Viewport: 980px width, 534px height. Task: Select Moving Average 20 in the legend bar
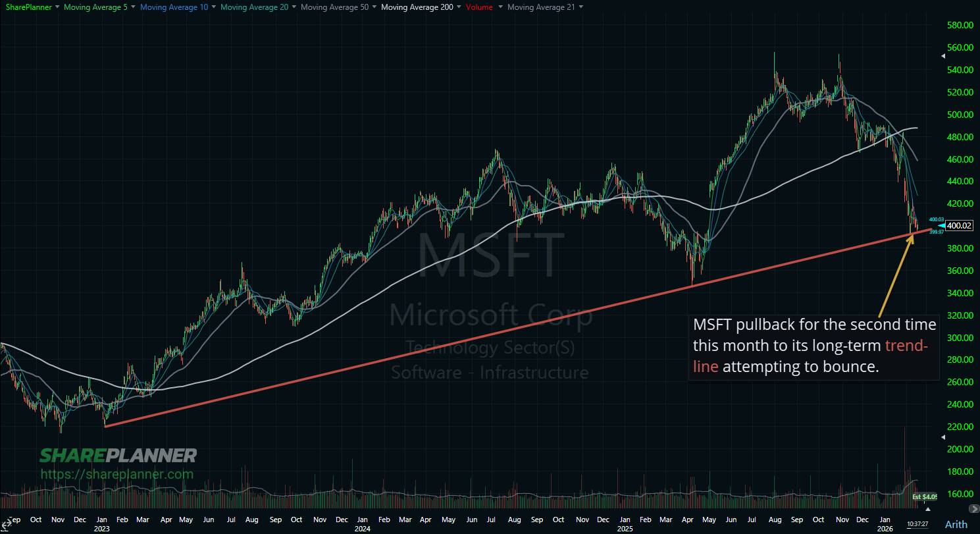click(254, 7)
